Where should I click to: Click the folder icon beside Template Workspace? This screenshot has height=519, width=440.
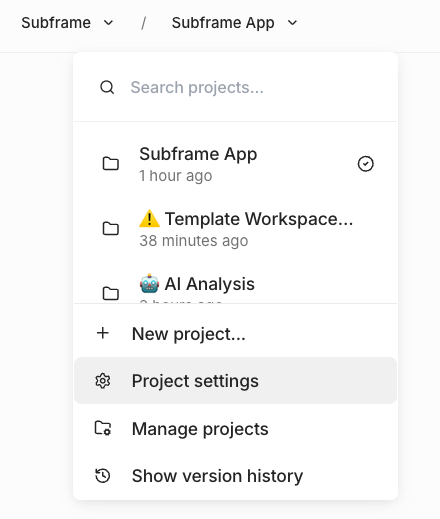point(111,229)
